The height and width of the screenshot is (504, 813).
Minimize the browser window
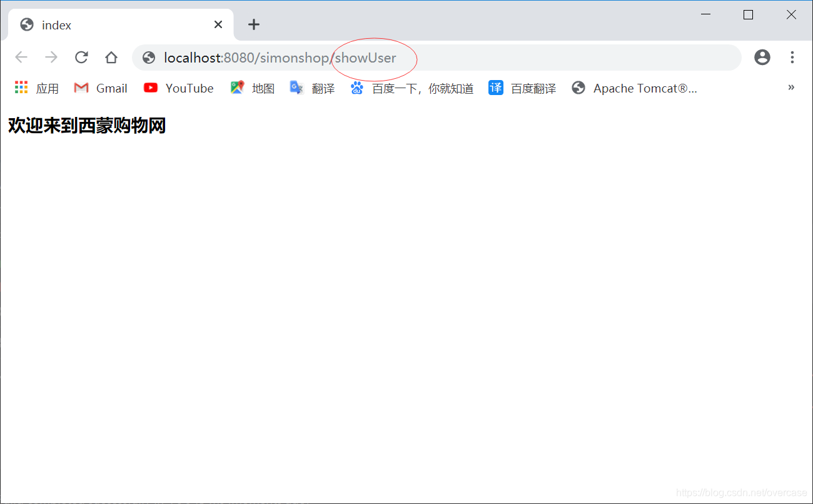click(706, 15)
